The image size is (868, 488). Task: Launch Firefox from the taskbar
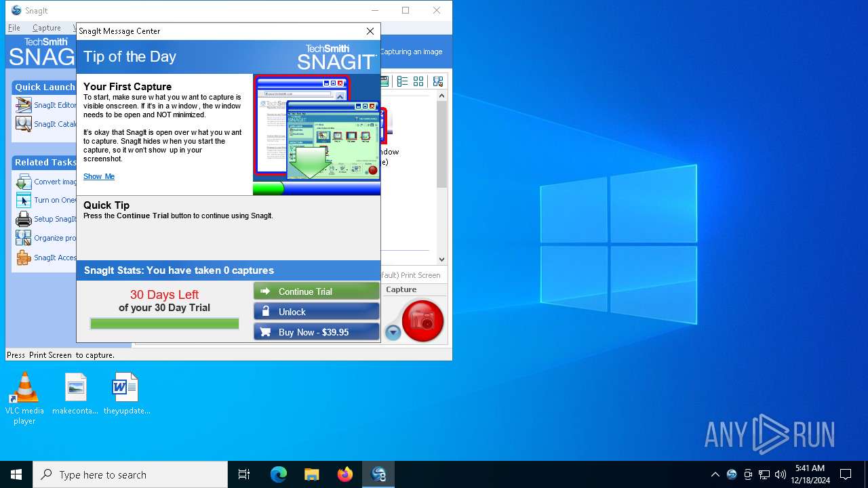point(345,474)
